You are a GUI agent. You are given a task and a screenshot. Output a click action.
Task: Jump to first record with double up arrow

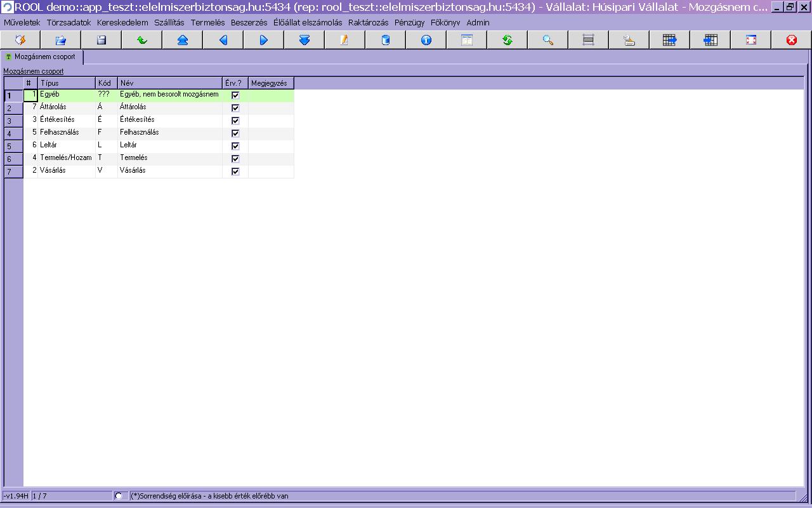click(183, 40)
